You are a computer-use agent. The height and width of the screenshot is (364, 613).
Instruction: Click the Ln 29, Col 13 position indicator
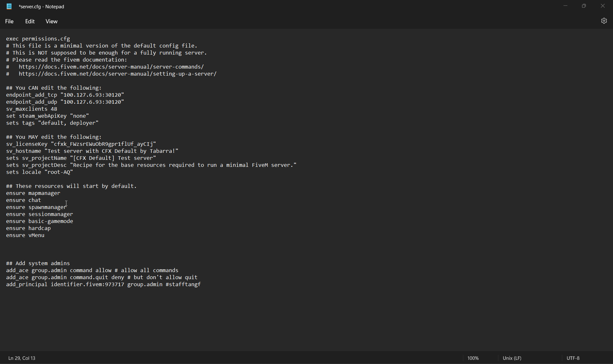tap(21, 358)
